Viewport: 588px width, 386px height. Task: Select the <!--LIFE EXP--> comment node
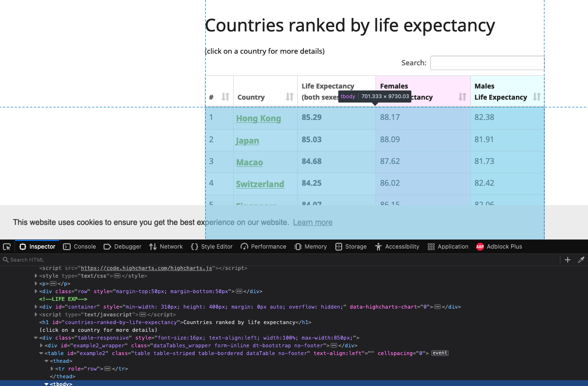pyautogui.click(x=63, y=299)
